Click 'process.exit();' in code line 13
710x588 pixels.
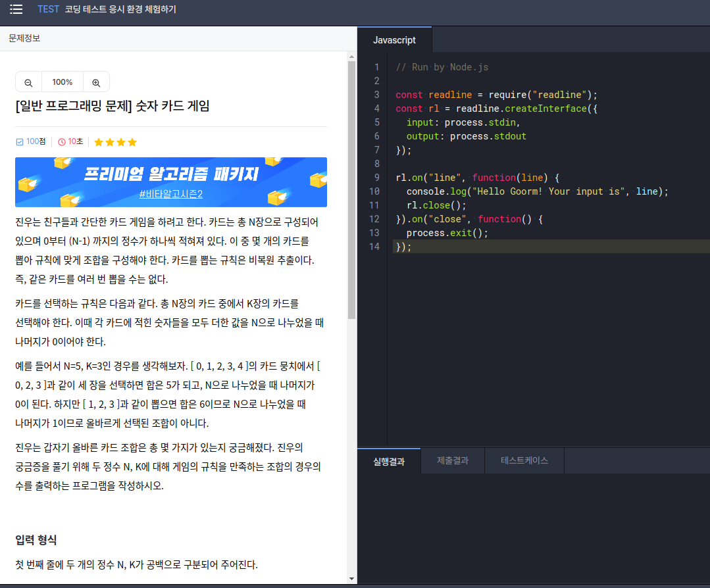pyautogui.click(x=447, y=233)
